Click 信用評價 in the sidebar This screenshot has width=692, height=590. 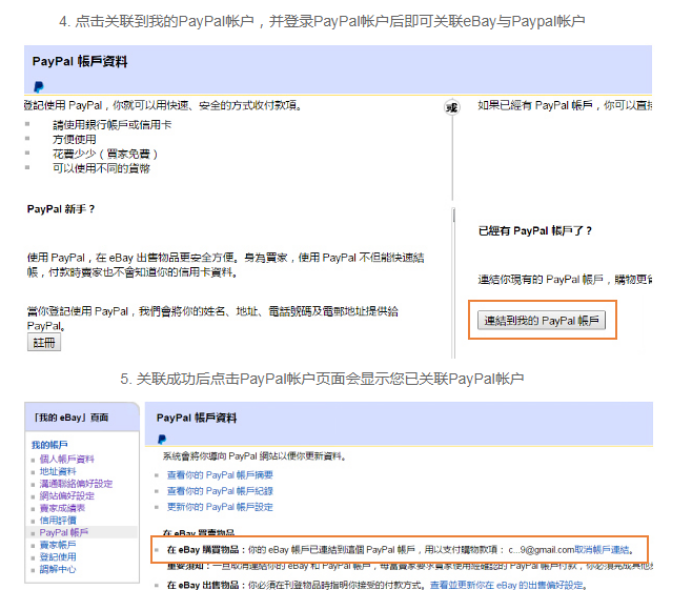(x=58, y=520)
